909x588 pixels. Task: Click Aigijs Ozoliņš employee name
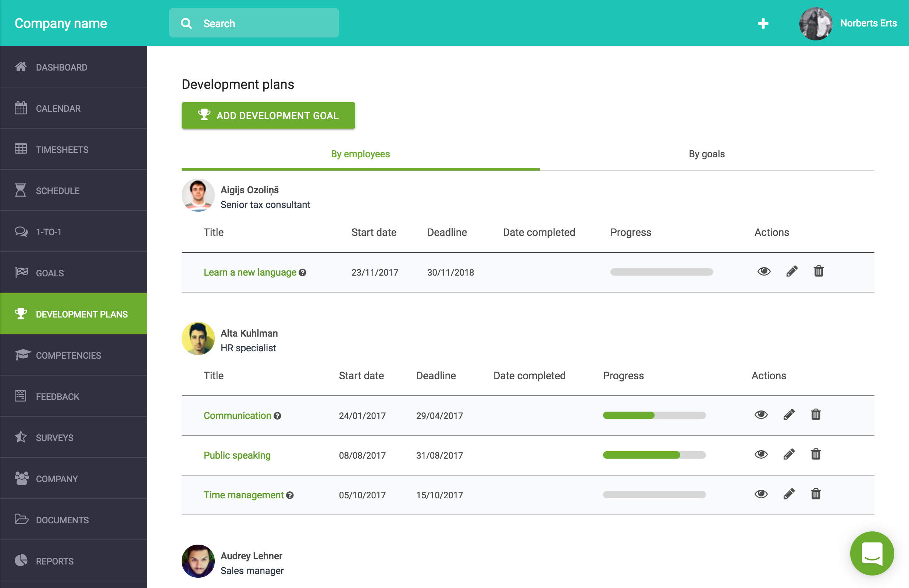click(x=249, y=190)
